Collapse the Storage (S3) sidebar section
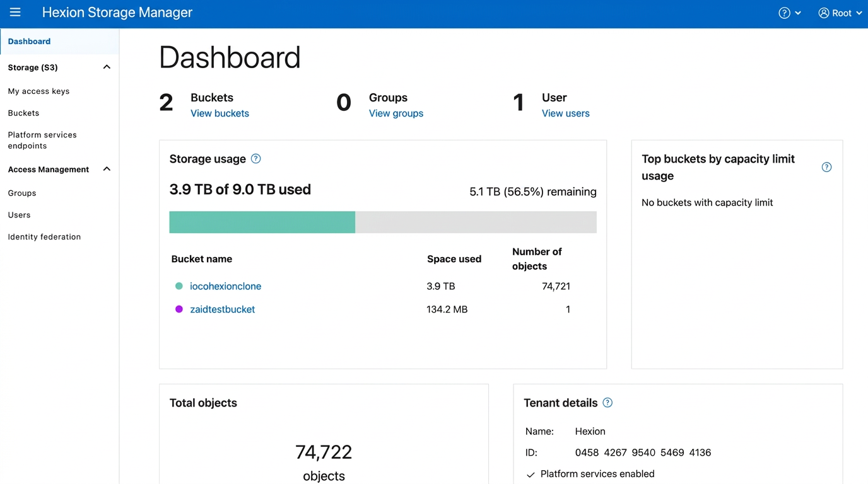Screen dimensions: 868x484 click(107, 67)
